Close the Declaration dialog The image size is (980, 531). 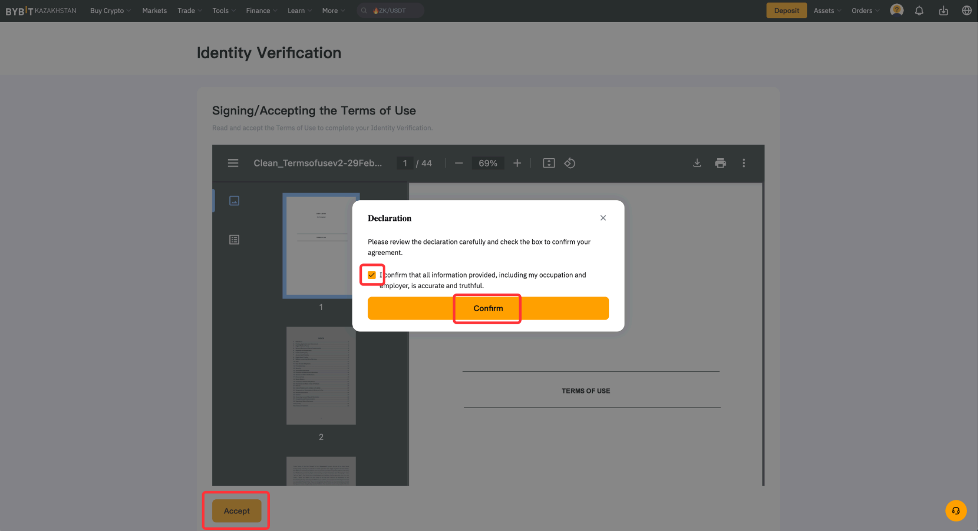(x=603, y=218)
